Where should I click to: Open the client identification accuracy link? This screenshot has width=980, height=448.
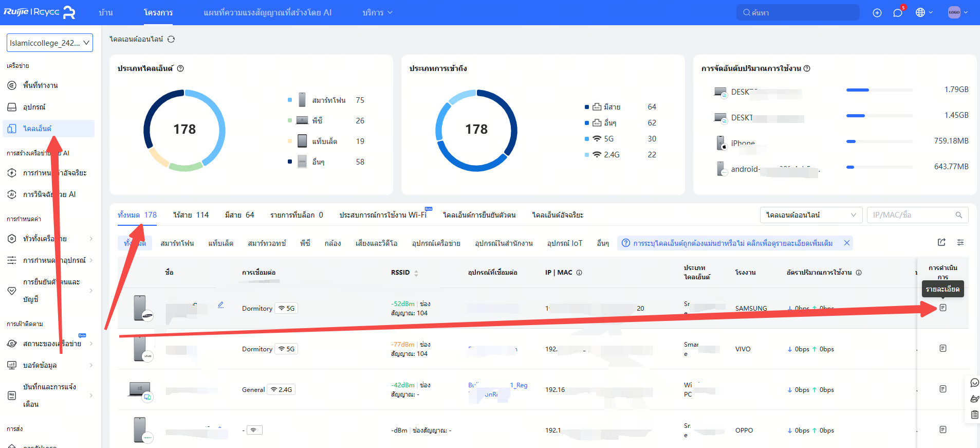733,243
